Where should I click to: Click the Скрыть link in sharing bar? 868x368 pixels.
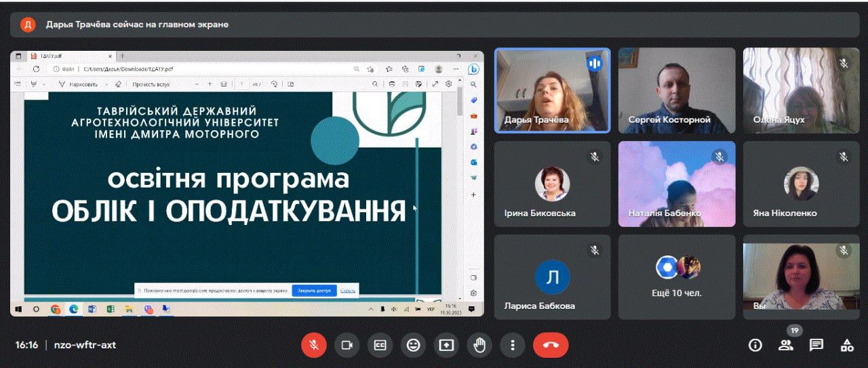347,290
